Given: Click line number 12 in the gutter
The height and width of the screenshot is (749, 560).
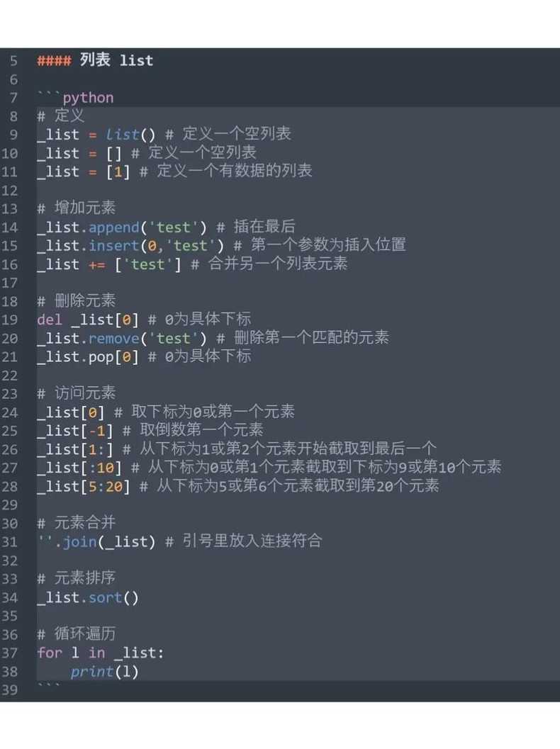Looking at the screenshot, I should (9, 190).
